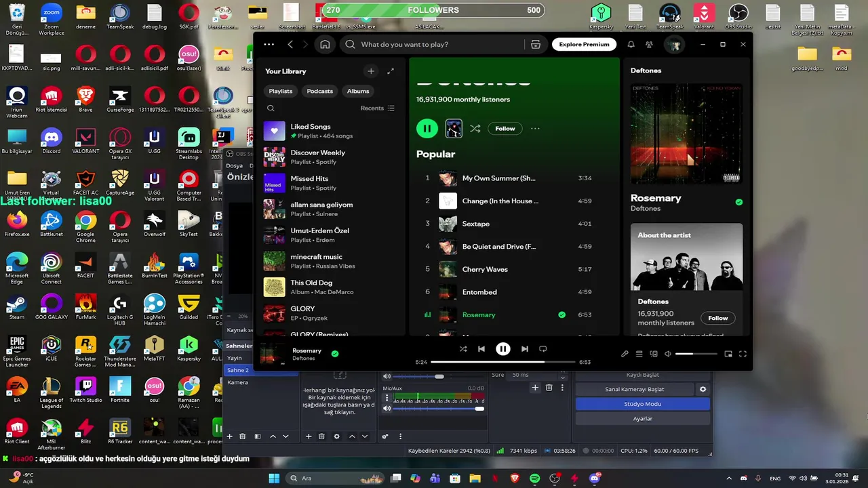
Task: Open Dosya menu in OBS
Action: click(234, 165)
